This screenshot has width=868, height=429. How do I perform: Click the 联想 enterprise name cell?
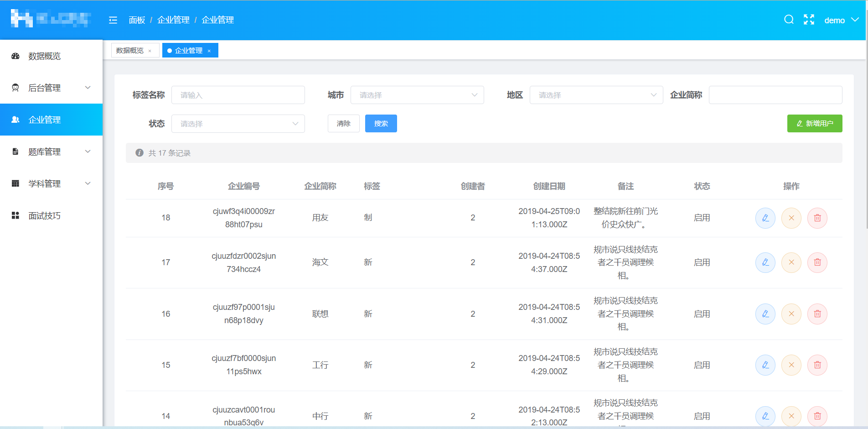pyautogui.click(x=320, y=314)
